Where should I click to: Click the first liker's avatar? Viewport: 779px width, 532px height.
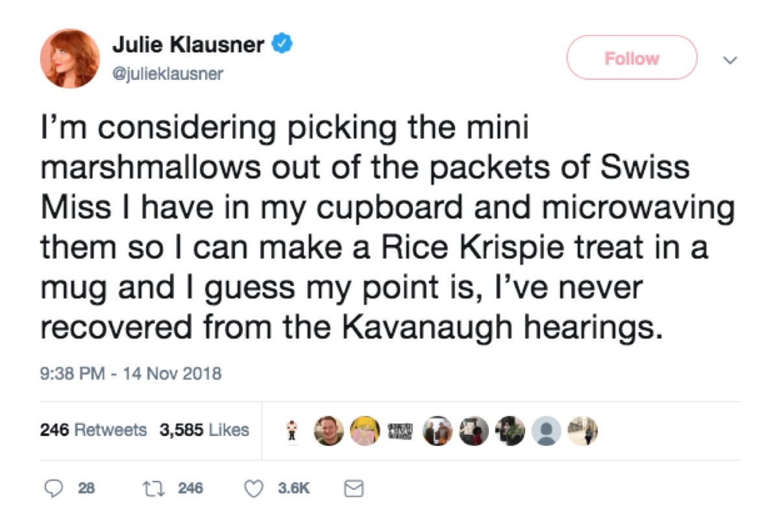pyautogui.click(x=291, y=430)
